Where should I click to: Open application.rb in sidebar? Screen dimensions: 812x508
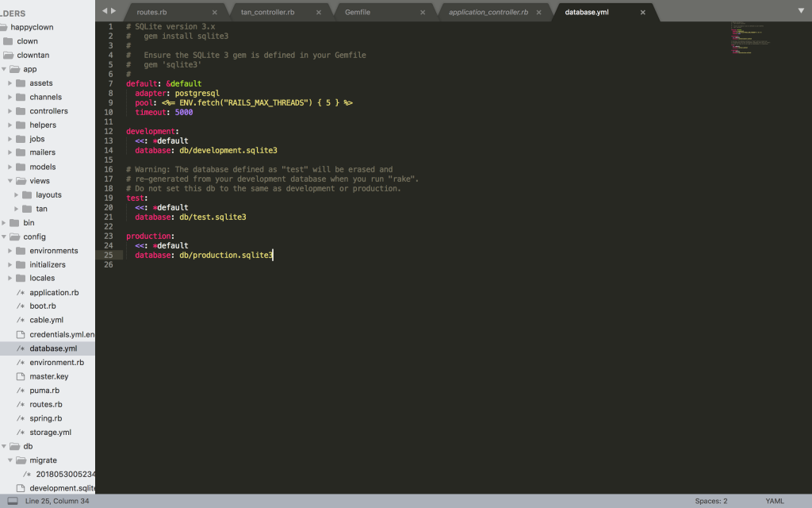(x=54, y=292)
